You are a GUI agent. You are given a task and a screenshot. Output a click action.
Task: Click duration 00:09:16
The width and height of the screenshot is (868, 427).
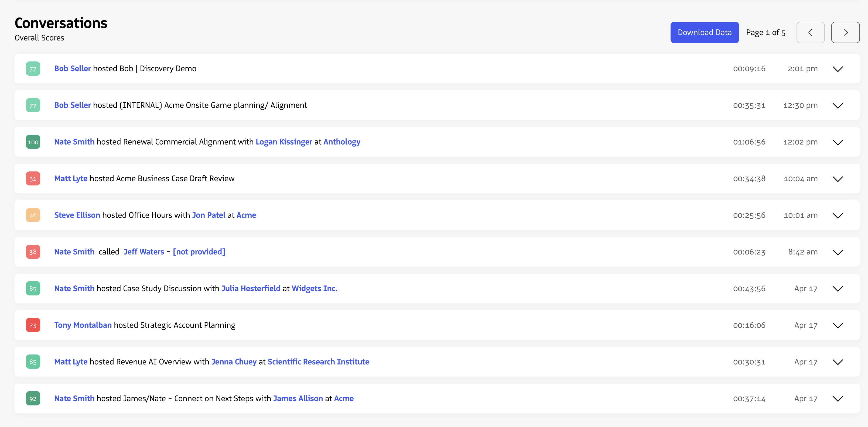(x=749, y=69)
